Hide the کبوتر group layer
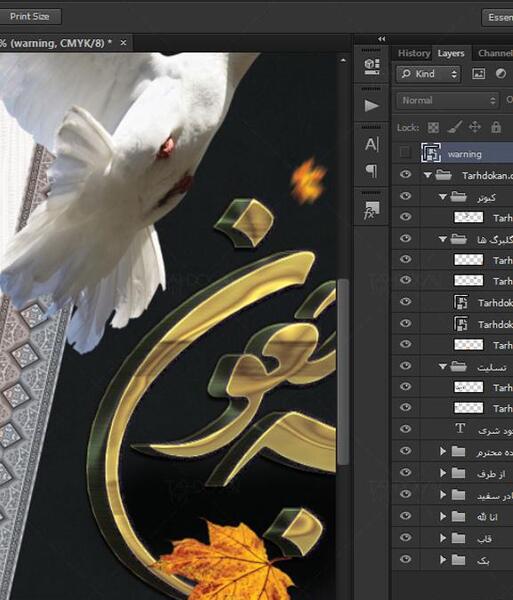Viewport: 513px width, 600px height. coord(405,196)
